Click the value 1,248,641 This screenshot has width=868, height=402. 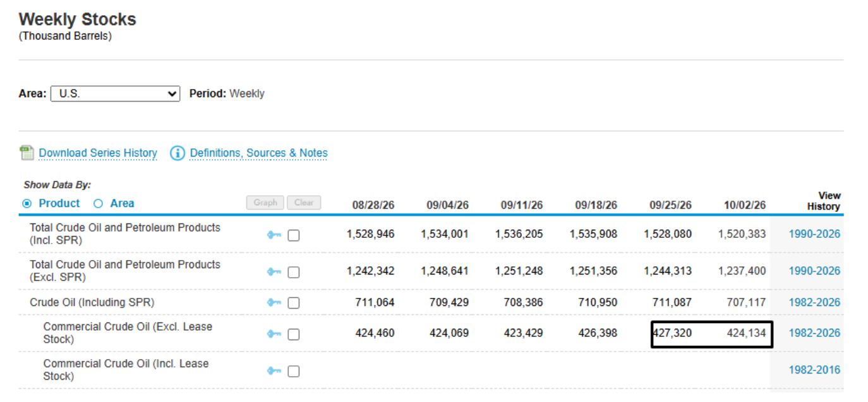(445, 271)
